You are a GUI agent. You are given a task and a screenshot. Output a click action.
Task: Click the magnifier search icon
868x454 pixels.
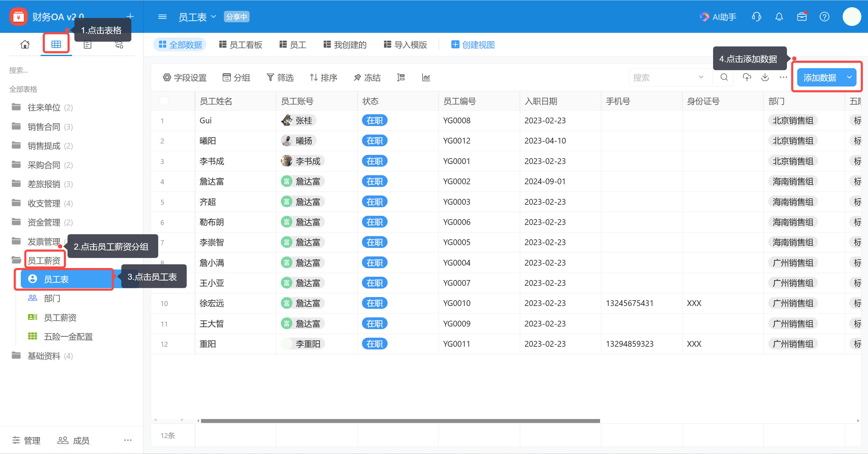pyautogui.click(x=724, y=77)
